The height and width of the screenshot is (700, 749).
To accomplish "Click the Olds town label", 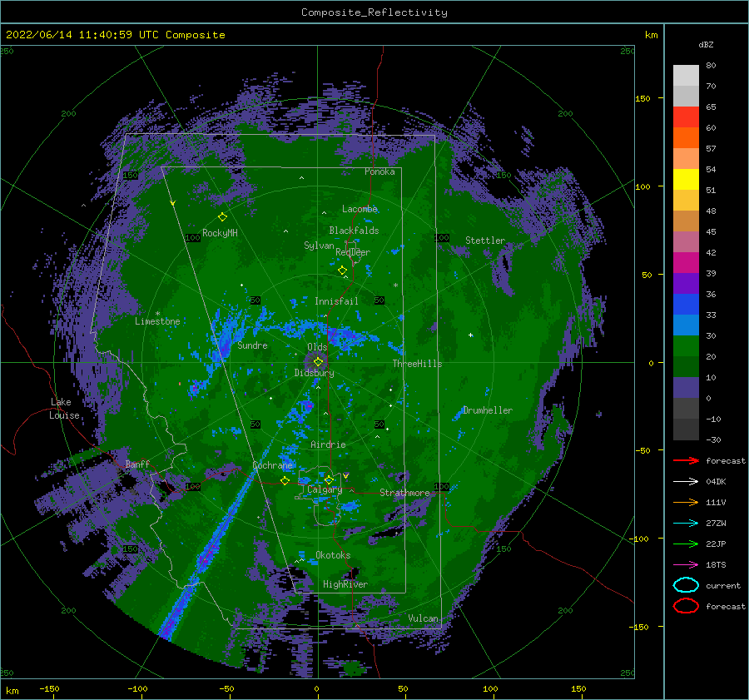I will 317,347.
